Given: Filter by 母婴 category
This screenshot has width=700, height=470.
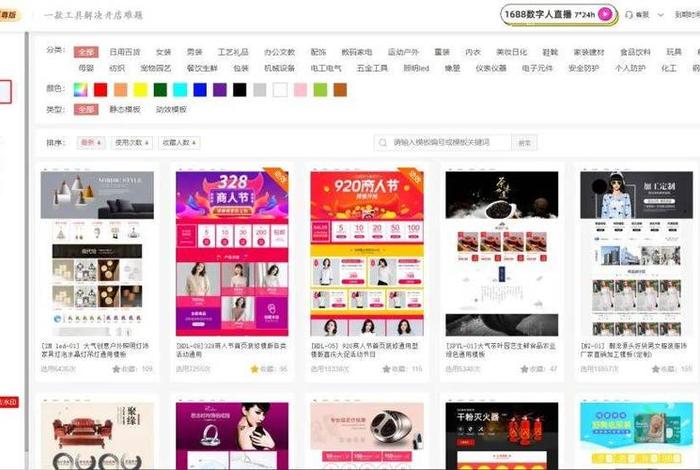Looking at the screenshot, I should (86, 68).
